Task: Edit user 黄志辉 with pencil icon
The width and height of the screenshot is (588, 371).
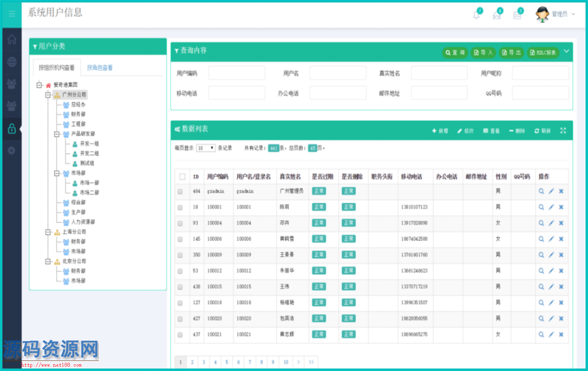Action: tap(551, 334)
